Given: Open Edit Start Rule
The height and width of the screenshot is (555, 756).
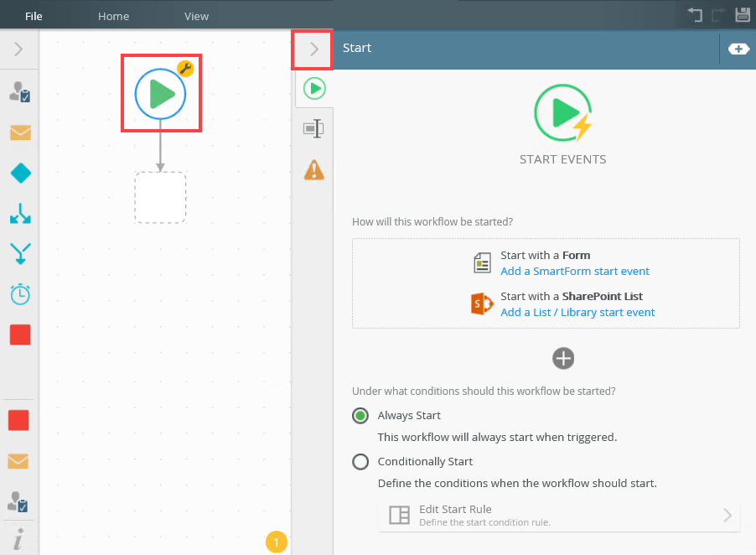Looking at the screenshot, I should coord(559,516).
